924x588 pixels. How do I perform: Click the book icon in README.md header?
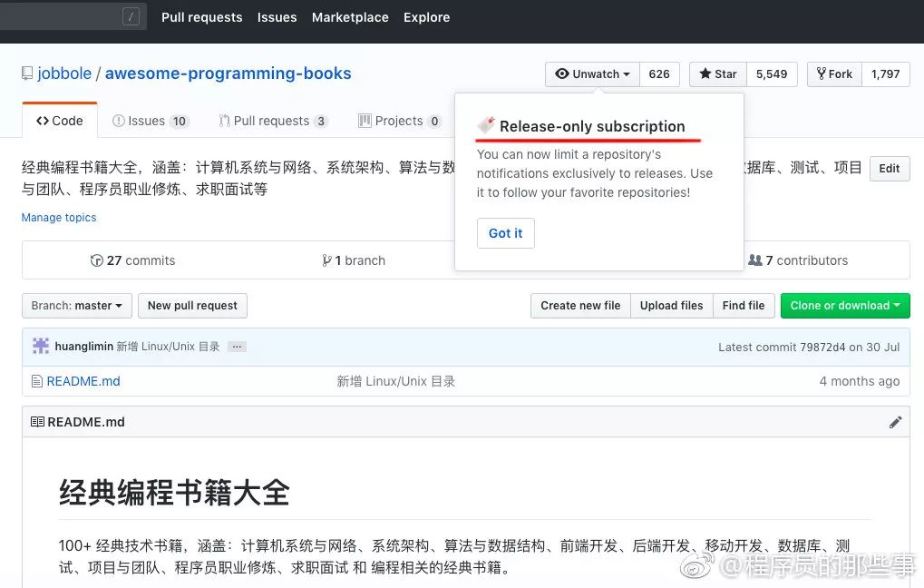point(37,422)
